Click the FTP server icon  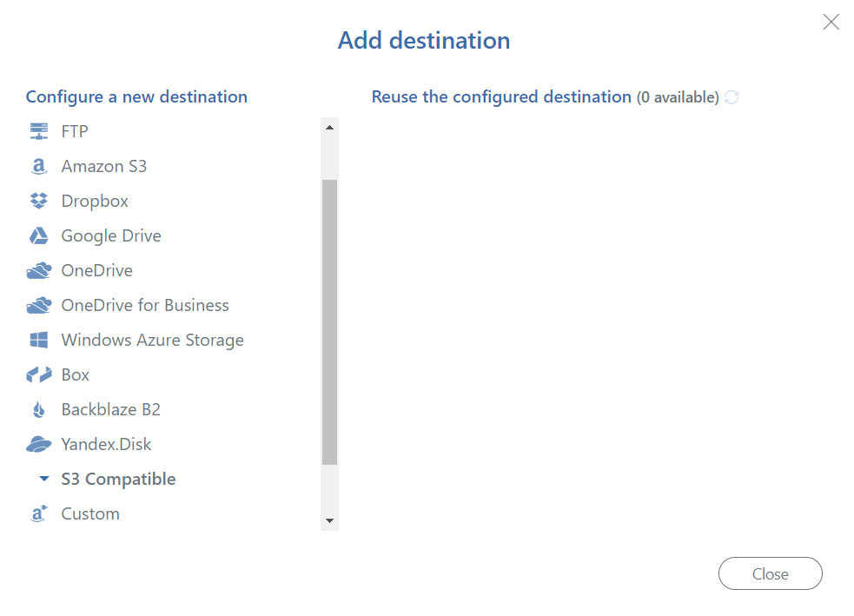tap(38, 131)
